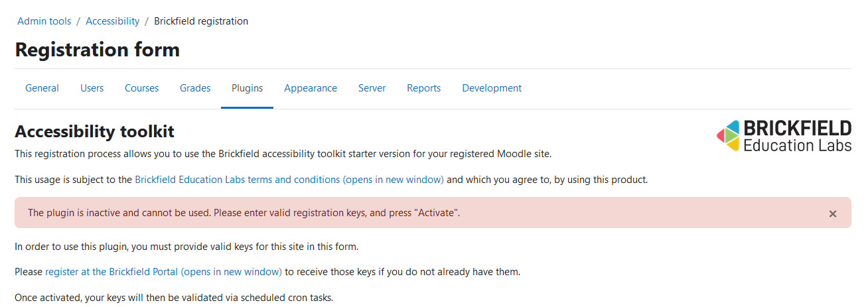
Task: Switch to the General tab
Action: [42, 88]
